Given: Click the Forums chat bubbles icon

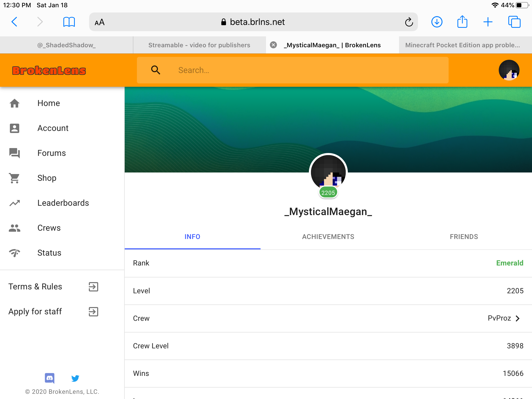Looking at the screenshot, I should [x=15, y=153].
